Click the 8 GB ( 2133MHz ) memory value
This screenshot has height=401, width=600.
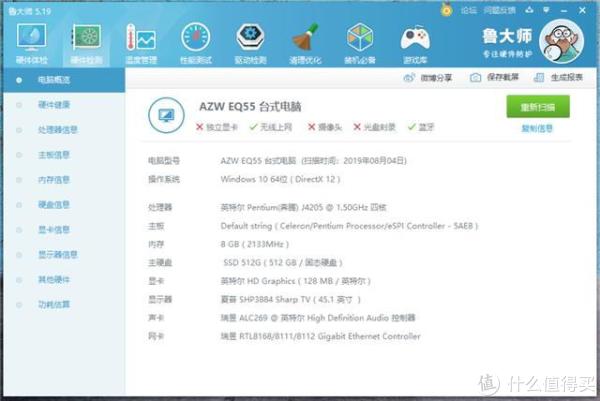point(255,244)
